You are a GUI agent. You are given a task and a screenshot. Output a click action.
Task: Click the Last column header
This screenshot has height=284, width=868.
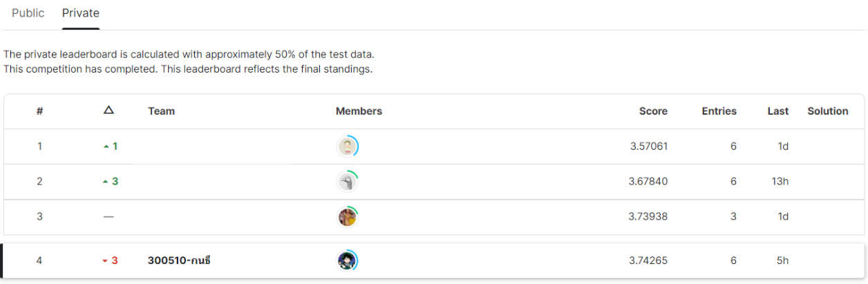[778, 111]
